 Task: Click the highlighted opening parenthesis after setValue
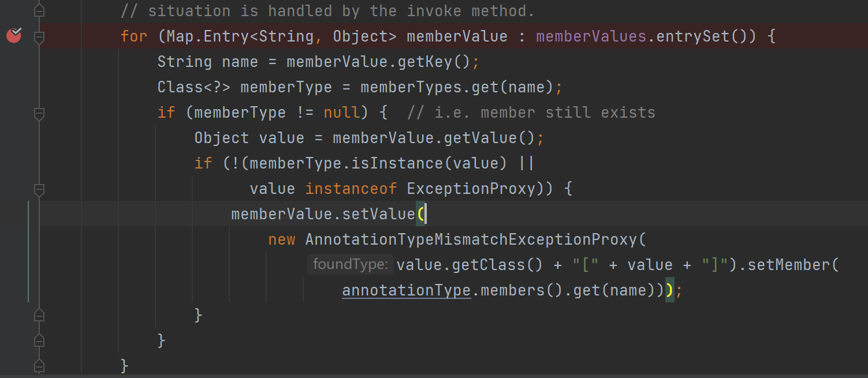point(420,214)
